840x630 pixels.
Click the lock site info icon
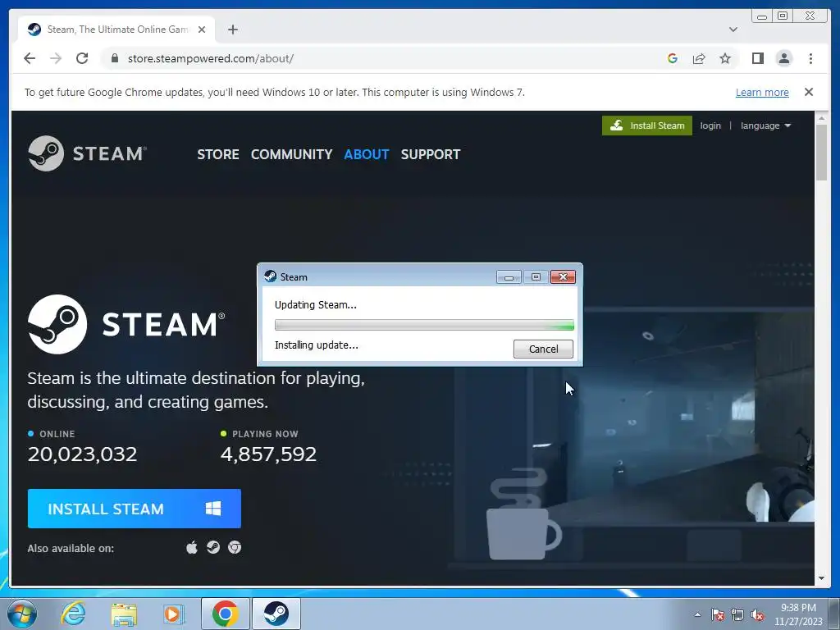114,58
